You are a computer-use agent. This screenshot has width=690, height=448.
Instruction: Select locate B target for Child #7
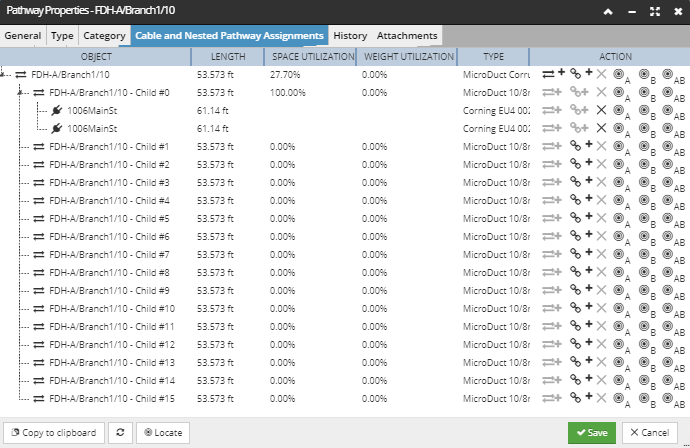[x=645, y=254]
